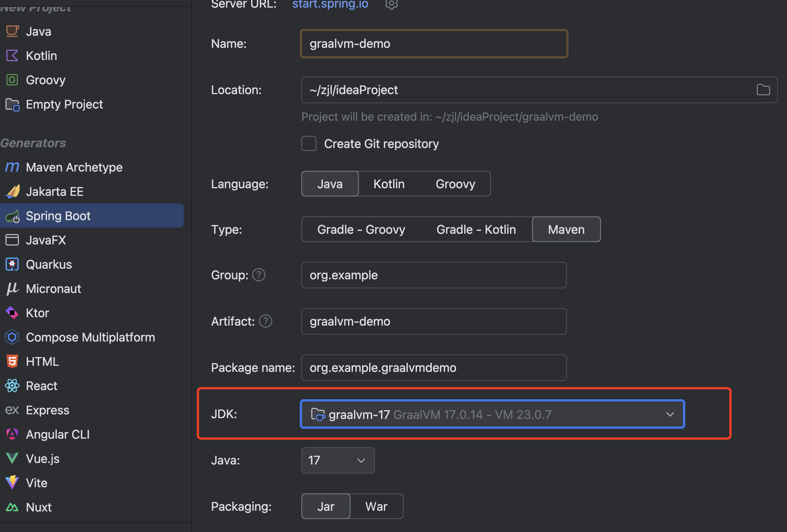
Task: Click the 'Packaging:' label text
Action: click(x=241, y=507)
